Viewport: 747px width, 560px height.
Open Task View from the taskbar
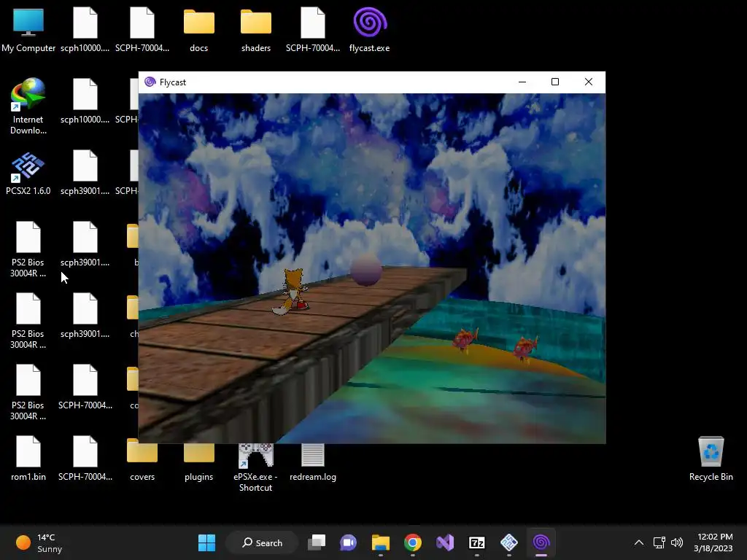coord(317,542)
